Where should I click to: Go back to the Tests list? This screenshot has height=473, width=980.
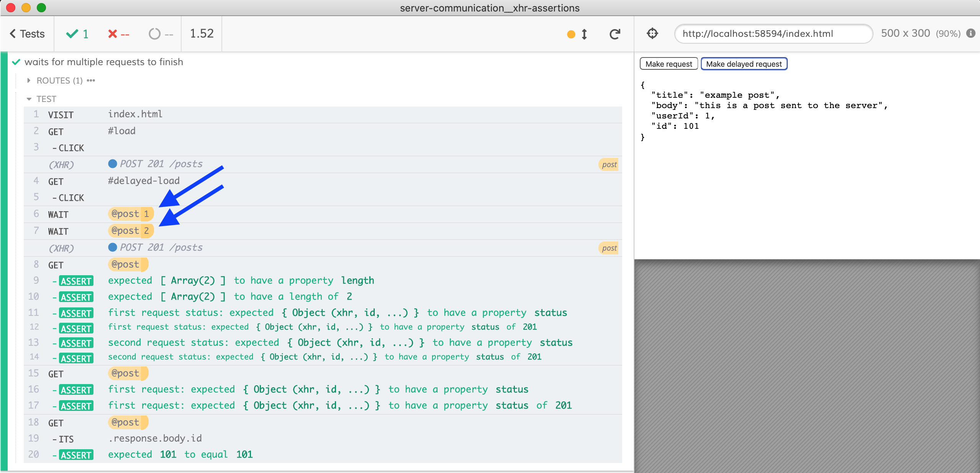tap(27, 34)
